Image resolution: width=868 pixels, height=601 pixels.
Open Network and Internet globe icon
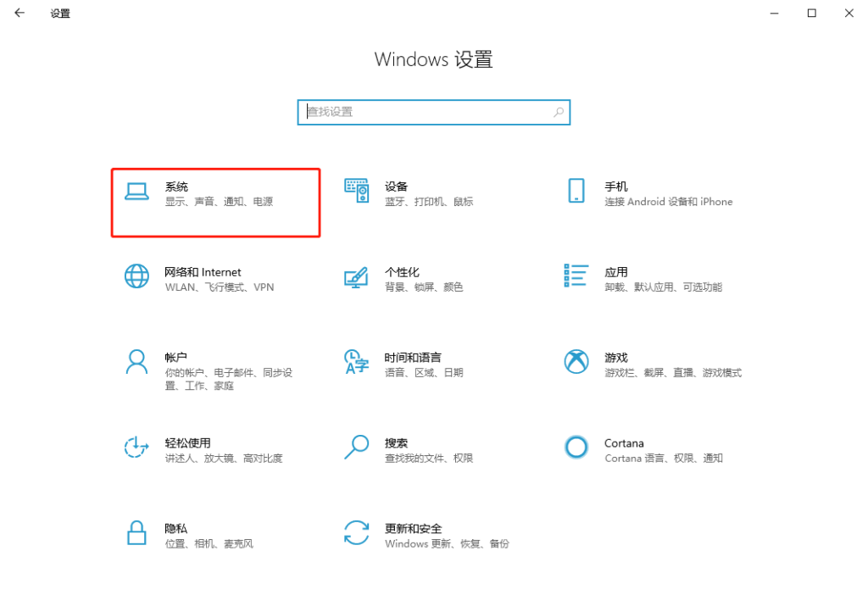(136, 277)
